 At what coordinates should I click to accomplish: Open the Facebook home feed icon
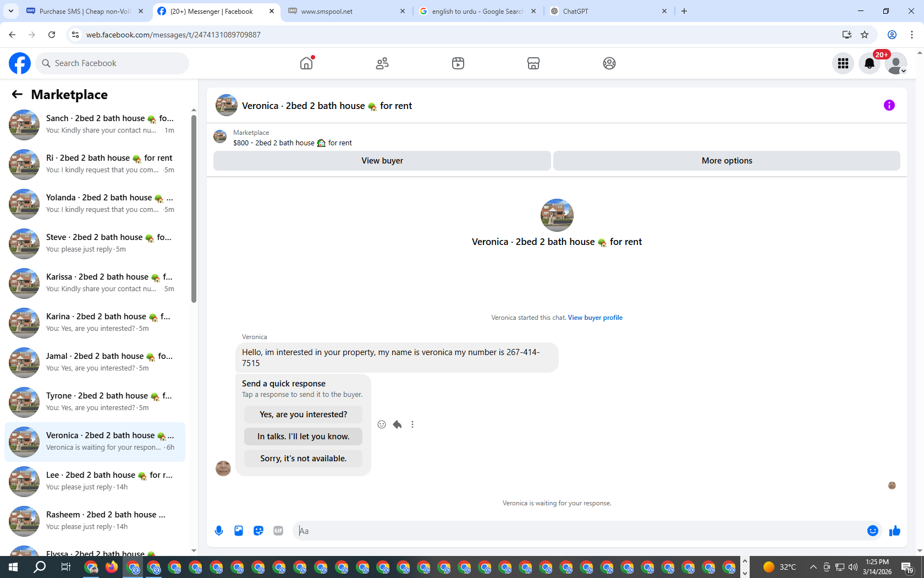tap(306, 63)
